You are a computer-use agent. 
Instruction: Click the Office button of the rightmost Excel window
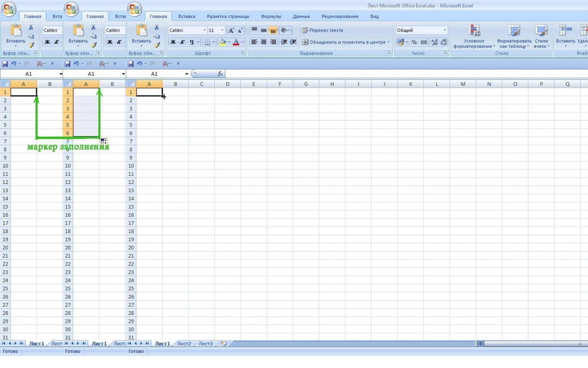(x=135, y=9)
